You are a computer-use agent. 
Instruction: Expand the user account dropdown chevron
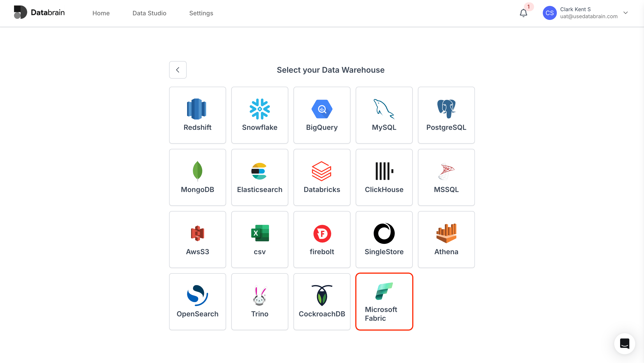[x=626, y=13]
